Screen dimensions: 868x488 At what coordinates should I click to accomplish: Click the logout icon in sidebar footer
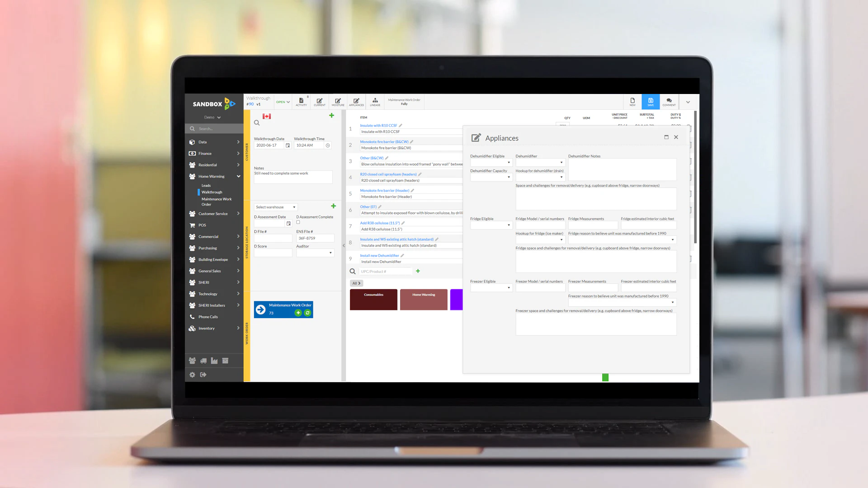point(203,375)
